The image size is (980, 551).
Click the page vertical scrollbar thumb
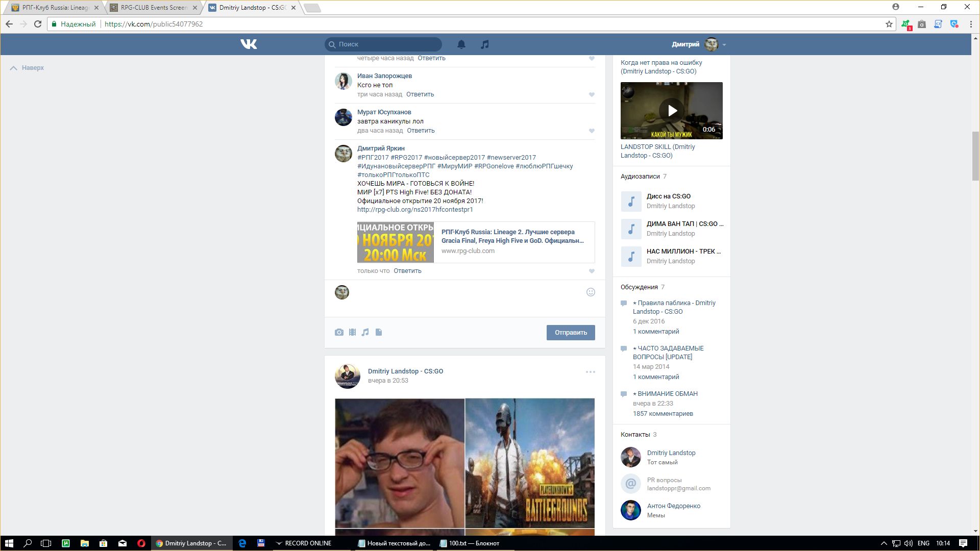[x=975, y=156]
